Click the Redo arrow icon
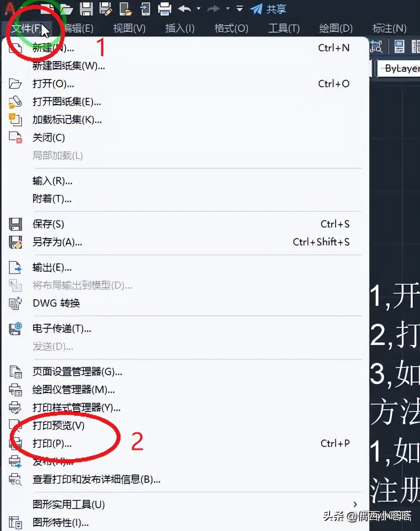 (x=214, y=9)
